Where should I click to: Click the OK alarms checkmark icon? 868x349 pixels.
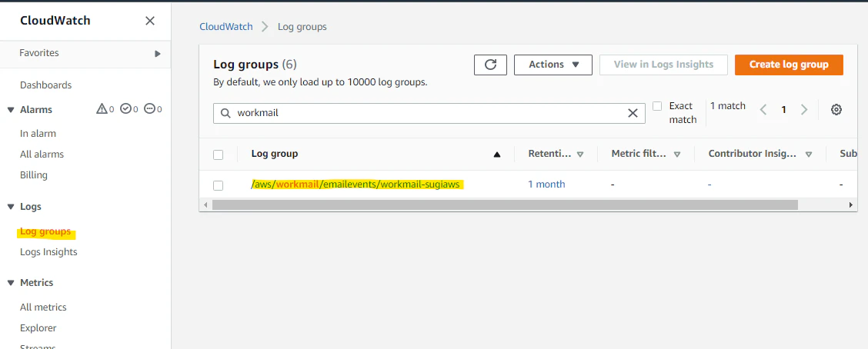point(125,109)
